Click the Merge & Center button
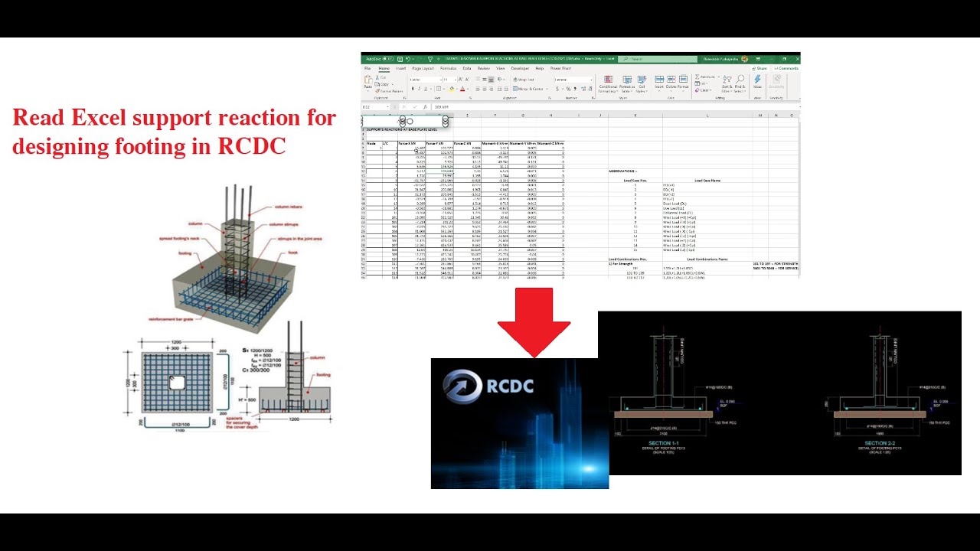The height and width of the screenshot is (551, 980). [x=528, y=89]
